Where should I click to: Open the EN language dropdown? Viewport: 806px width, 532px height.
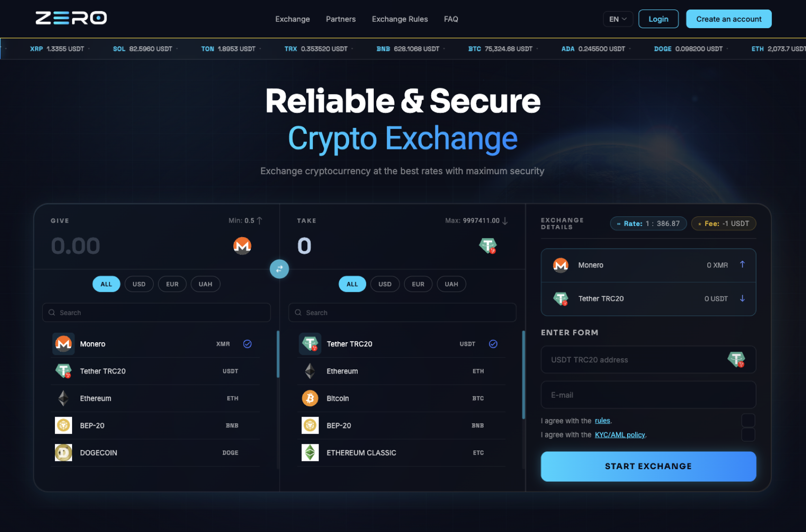tap(618, 19)
